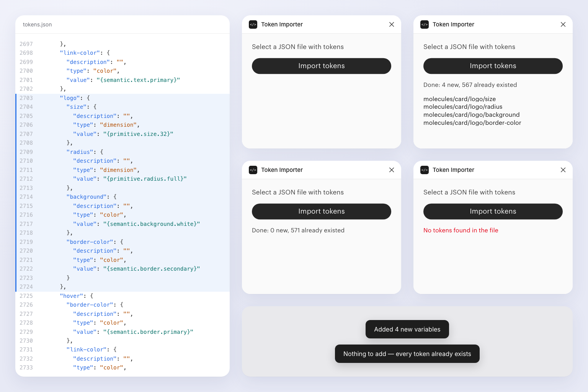This screenshot has width=588, height=392.
Task: Click the "size" key on line 2704
Action: point(77,107)
